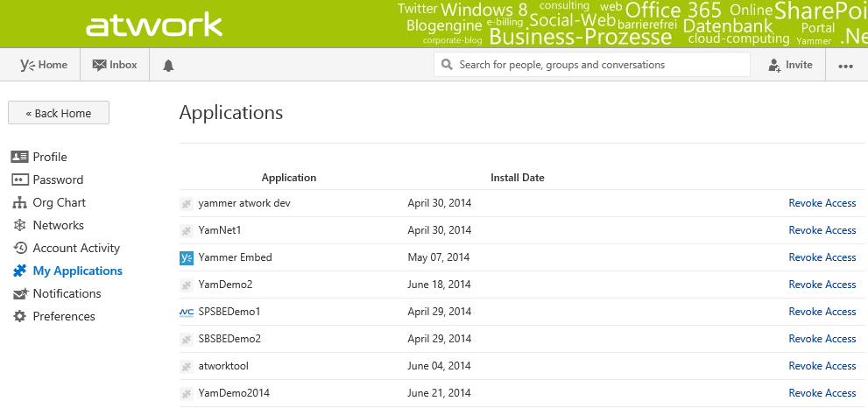The image size is (868, 415).
Task: Open the three-dots more options menu
Action: tap(845, 65)
